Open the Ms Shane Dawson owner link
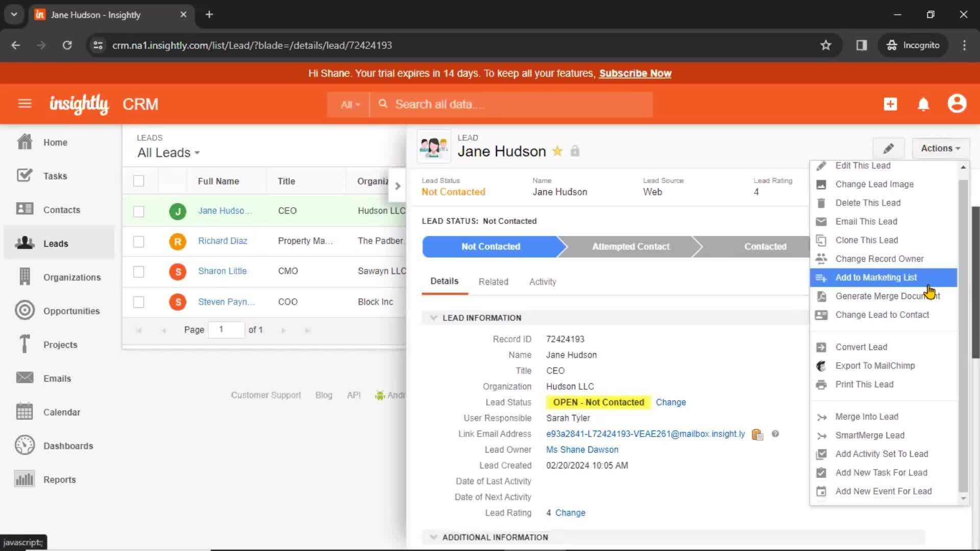Viewport: 980px width, 551px height. [582, 449]
